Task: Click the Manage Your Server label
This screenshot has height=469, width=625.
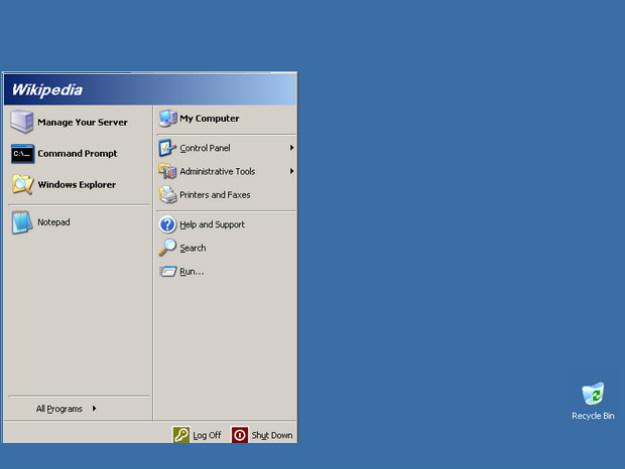Action: [83, 122]
